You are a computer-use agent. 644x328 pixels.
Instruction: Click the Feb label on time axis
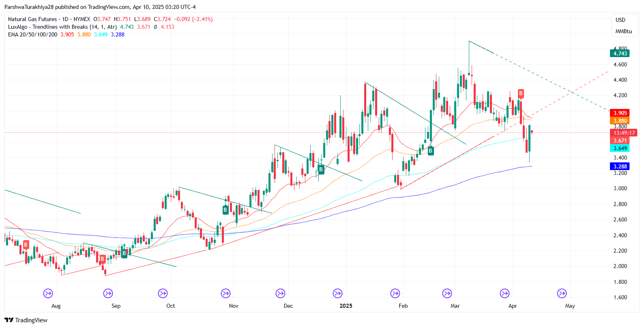[403, 306]
